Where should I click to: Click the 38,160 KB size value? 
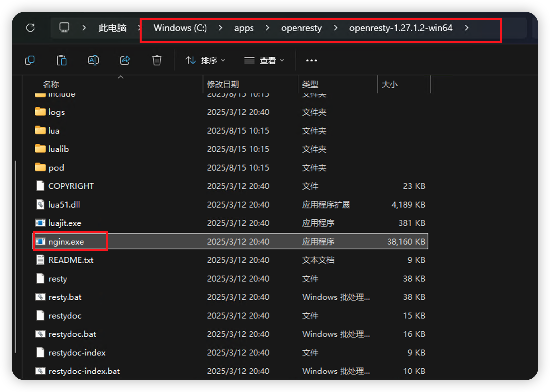(406, 242)
